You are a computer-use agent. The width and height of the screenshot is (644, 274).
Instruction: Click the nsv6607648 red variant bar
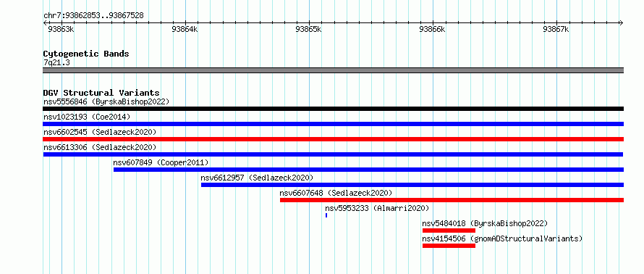452,200
